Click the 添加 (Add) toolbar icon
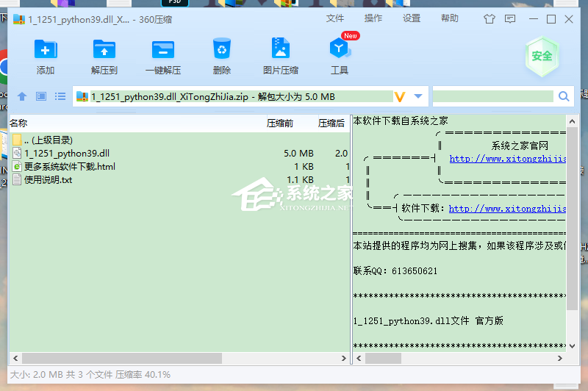Image resolution: width=588 pixels, height=391 pixels. click(x=46, y=49)
